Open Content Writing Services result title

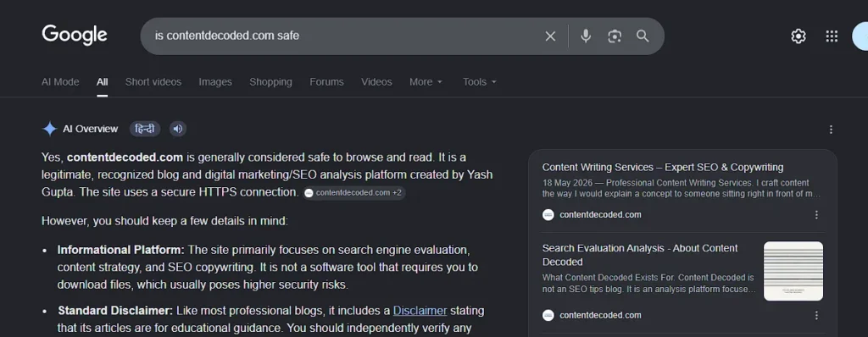[663, 167]
